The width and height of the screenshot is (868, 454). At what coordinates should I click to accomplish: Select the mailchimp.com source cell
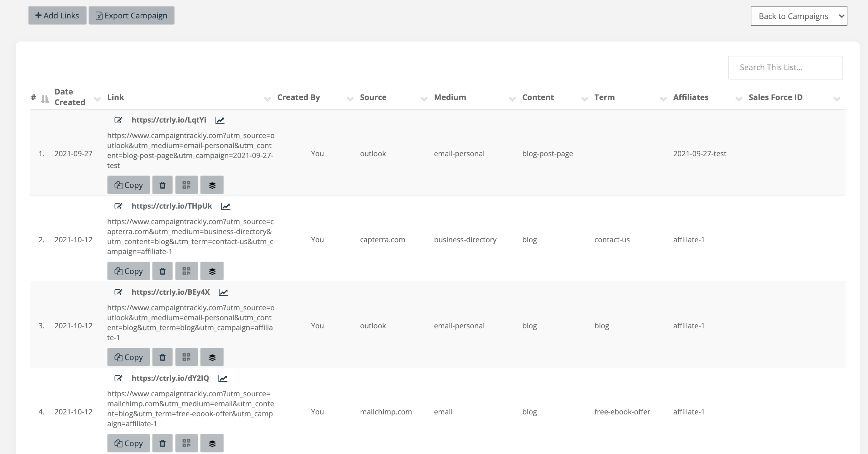(x=386, y=412)
